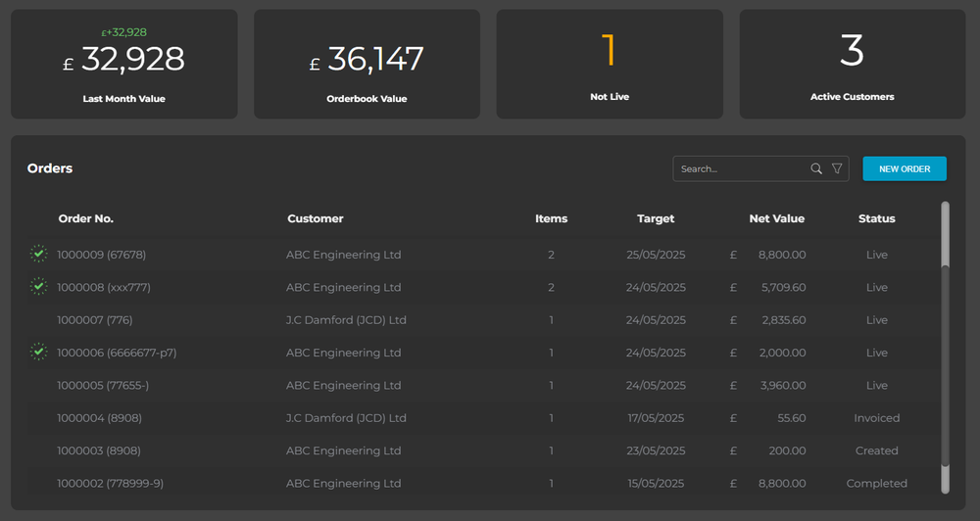The width and height of the screenshot is (980, 521).
Task: Open order 1000003 (8908)
Action: tap(99, 450)
